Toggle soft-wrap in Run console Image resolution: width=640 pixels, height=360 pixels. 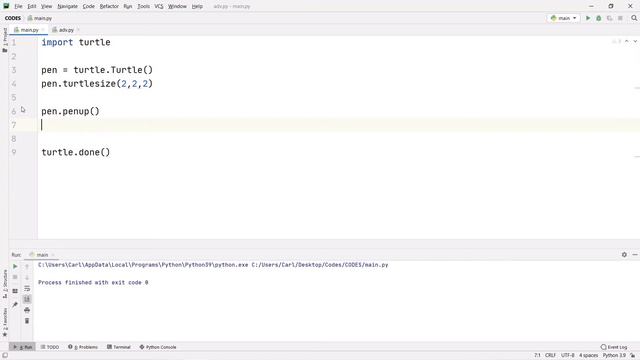coord(27,288)
